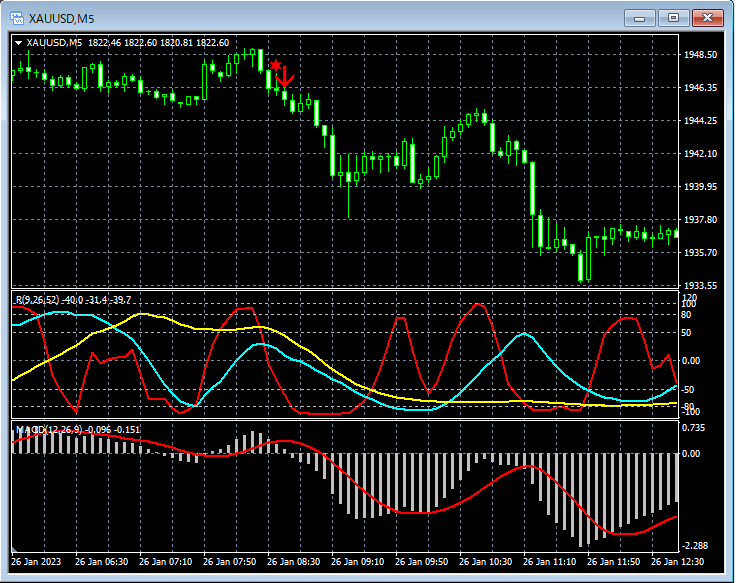The width and height of the screenshot is (736, 583).
Task: Maximize the XAUUSD,M5 chart window
Action: pyautogui.click(x=673, y=17)
